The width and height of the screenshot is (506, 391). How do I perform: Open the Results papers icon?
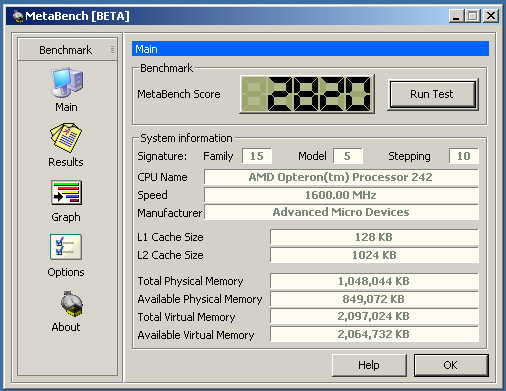(x=66, y=138)
